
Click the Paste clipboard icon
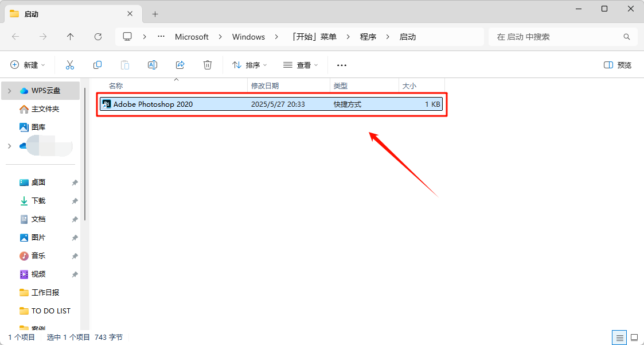coord(125,64)
